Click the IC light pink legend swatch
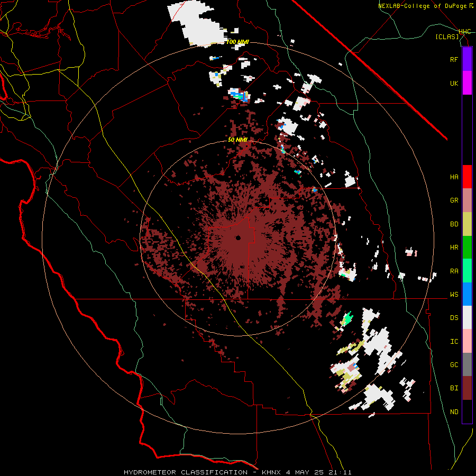The width and height of the screenshot is (476, 476). 467,341
